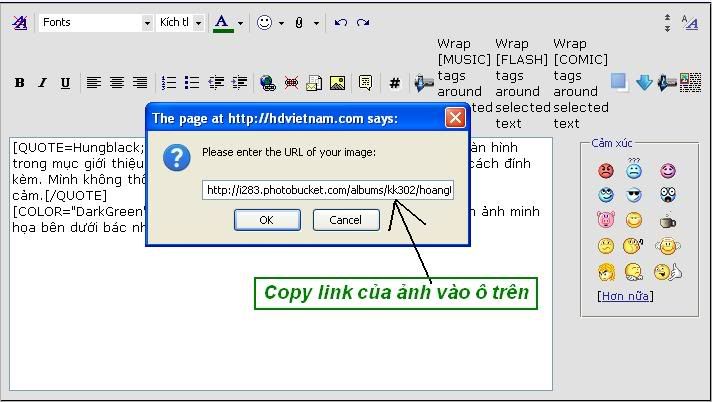Insert the confused blue ??? smiley

click(634, 169)
